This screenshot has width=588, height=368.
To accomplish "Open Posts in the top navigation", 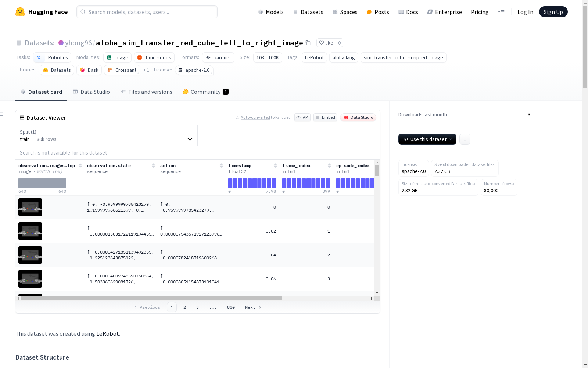I will (378, 12).
